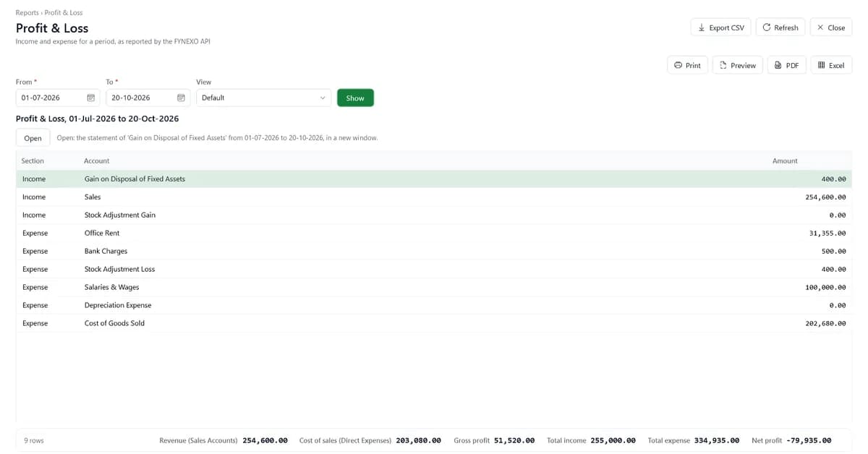Close the Profit & Loss report
This screenshot has width=868, height=454.
[x=830, y=27]
